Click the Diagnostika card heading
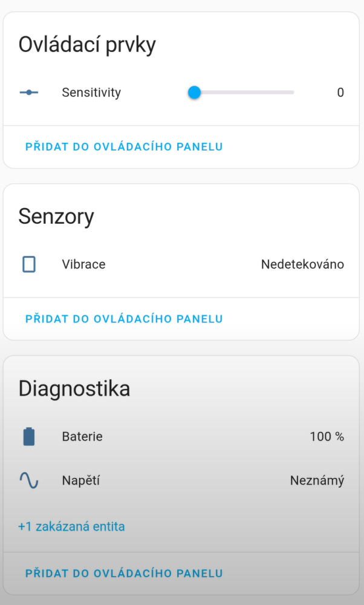Image resolution: width=364 pixels, height=605 pixels. point(74,388)
